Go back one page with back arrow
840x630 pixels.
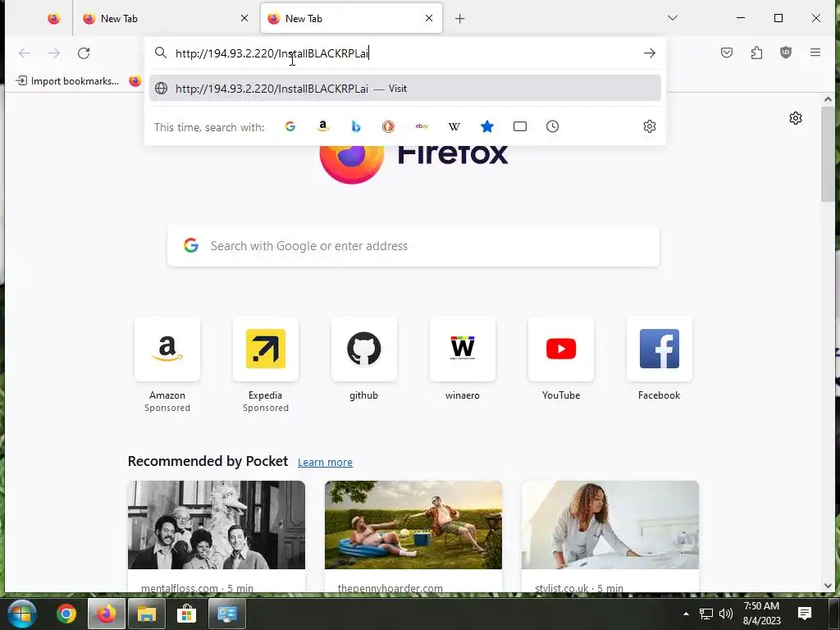25,53
